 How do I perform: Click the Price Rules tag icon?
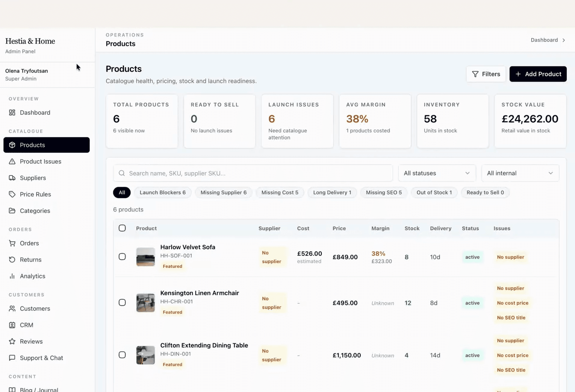tap(12, 194)
